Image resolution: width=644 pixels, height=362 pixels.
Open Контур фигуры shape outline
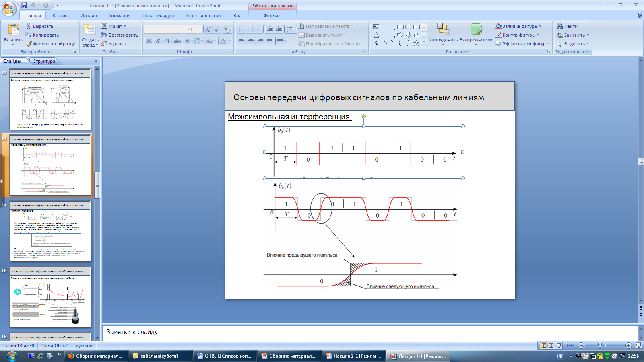coord(517,35)
